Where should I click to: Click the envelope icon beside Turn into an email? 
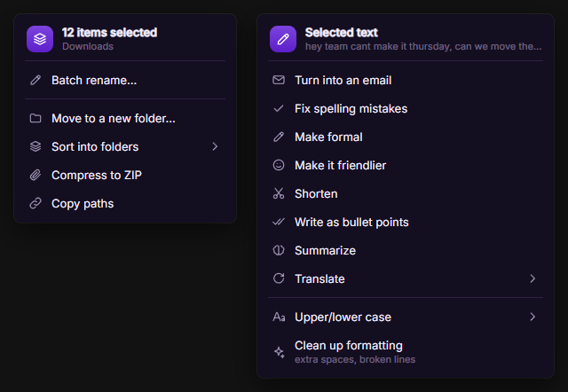(x=279, y=80)
